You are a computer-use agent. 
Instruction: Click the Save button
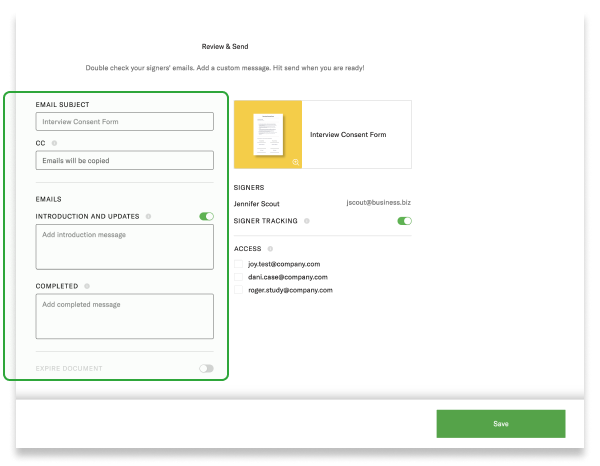click(501, 424)
